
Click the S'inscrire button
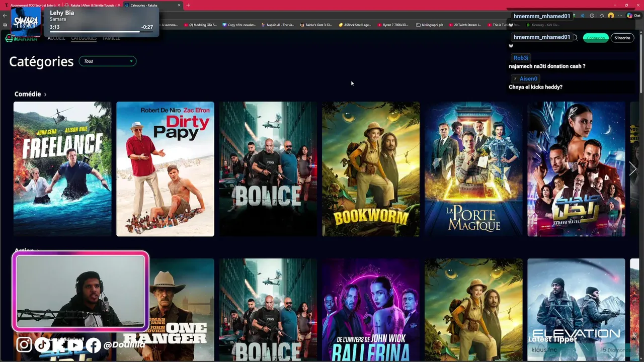coord(622,38)
